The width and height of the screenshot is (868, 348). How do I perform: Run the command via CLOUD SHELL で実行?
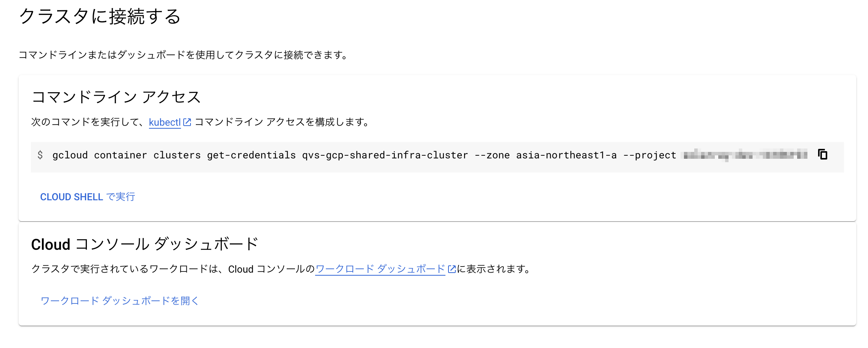click(88, 197)
